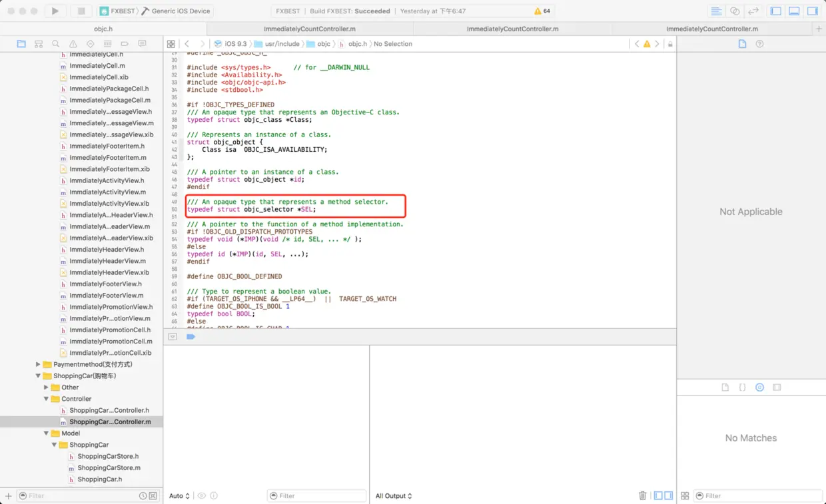Open the Test navigator
Viewport: 826px width, 504px height.
[91, 44]
